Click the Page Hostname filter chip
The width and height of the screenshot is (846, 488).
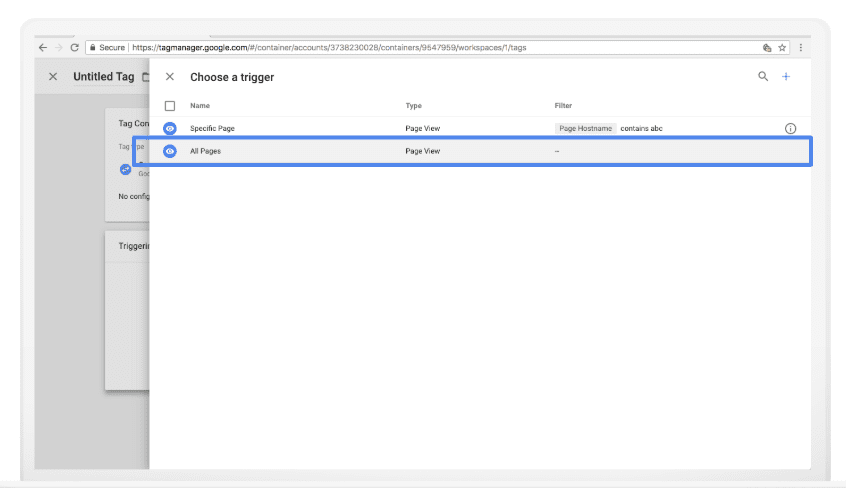click(x=585, y=129)
